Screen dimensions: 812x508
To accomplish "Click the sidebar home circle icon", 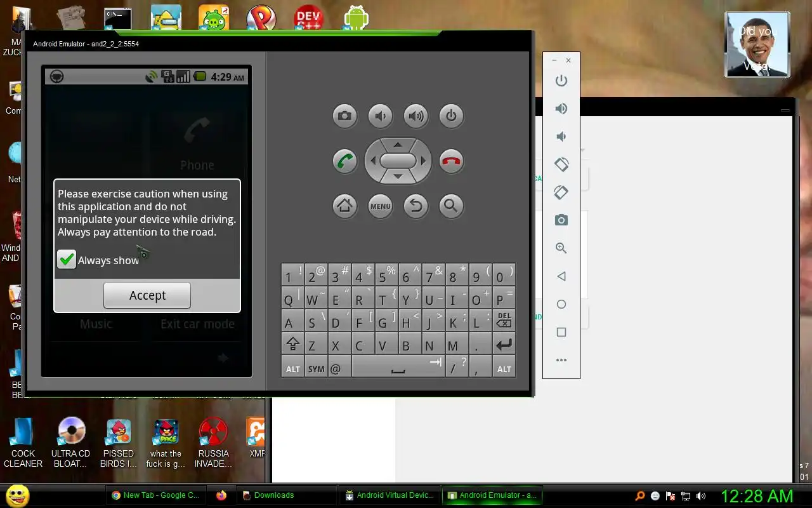I will tap(561, 304).
